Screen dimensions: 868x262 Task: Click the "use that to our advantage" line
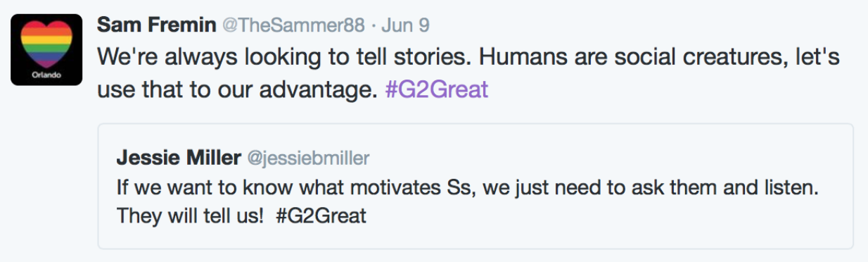[238, 90]
